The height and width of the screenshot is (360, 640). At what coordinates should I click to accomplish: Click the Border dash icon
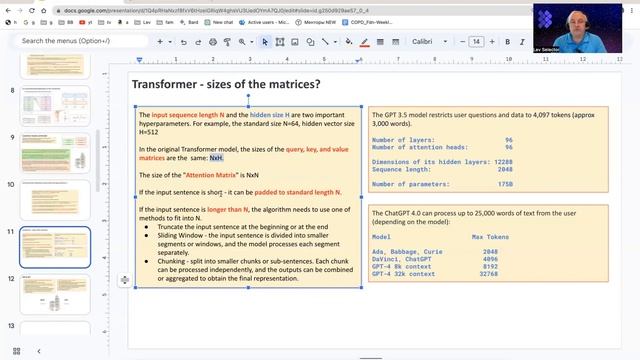coord(395,42)
